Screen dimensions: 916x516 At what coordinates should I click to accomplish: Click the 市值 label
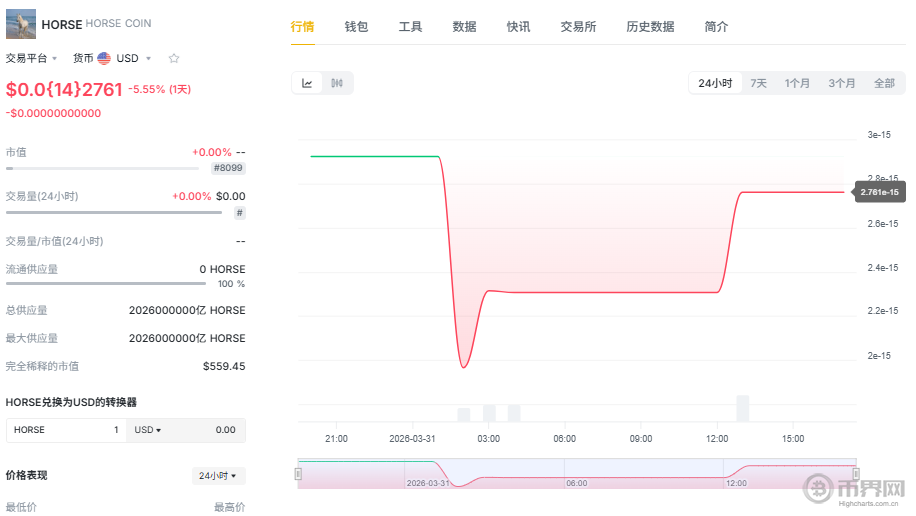click(16, 153)
